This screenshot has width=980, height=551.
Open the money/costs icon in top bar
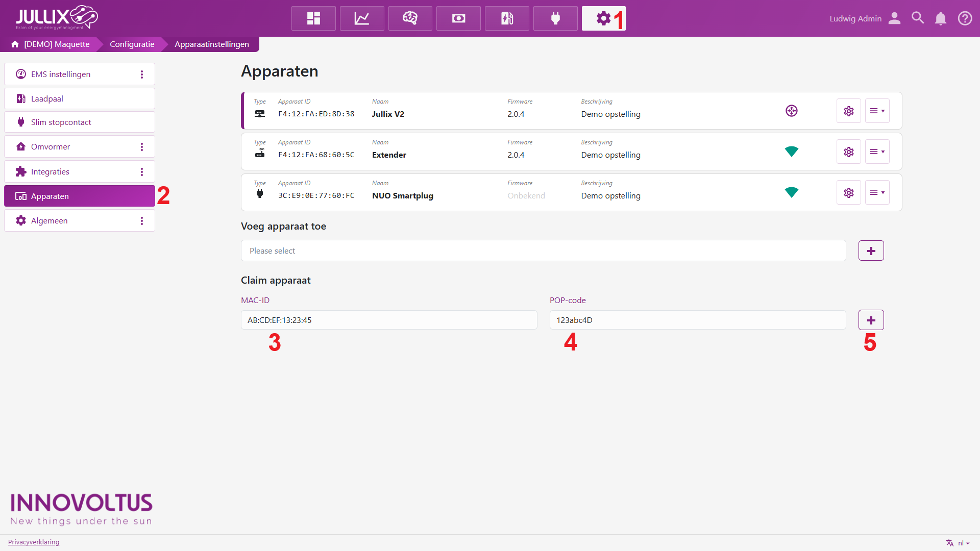tap(458, 18)
